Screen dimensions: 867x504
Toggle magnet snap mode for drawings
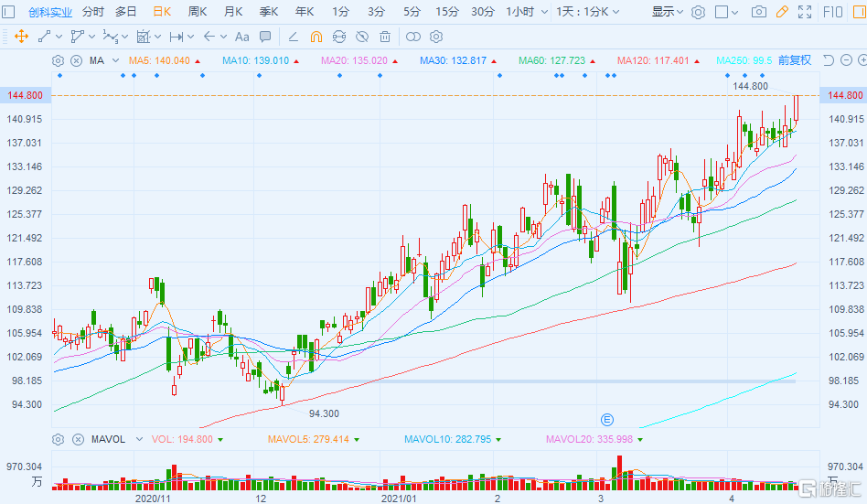point(316,37)
